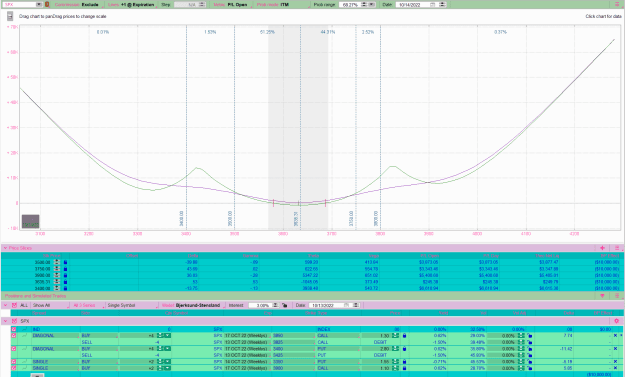The image size is (625, 377).
Task: Open the Lines +1 @ Expiration dropdown
Action: [132, 5]
